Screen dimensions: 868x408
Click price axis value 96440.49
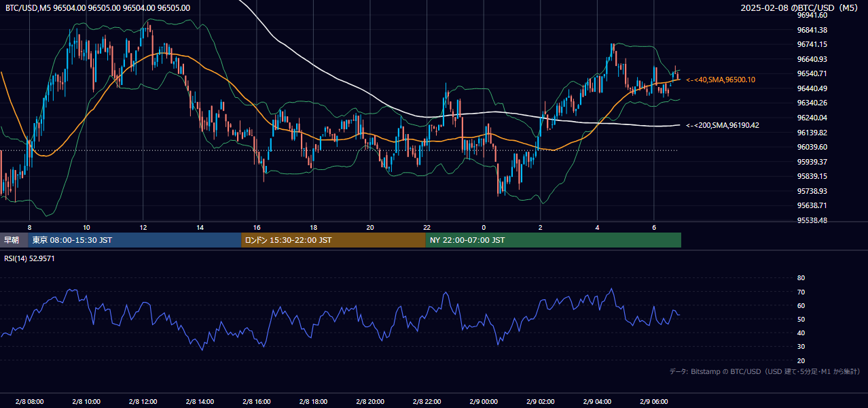click(x=812, y=88)
